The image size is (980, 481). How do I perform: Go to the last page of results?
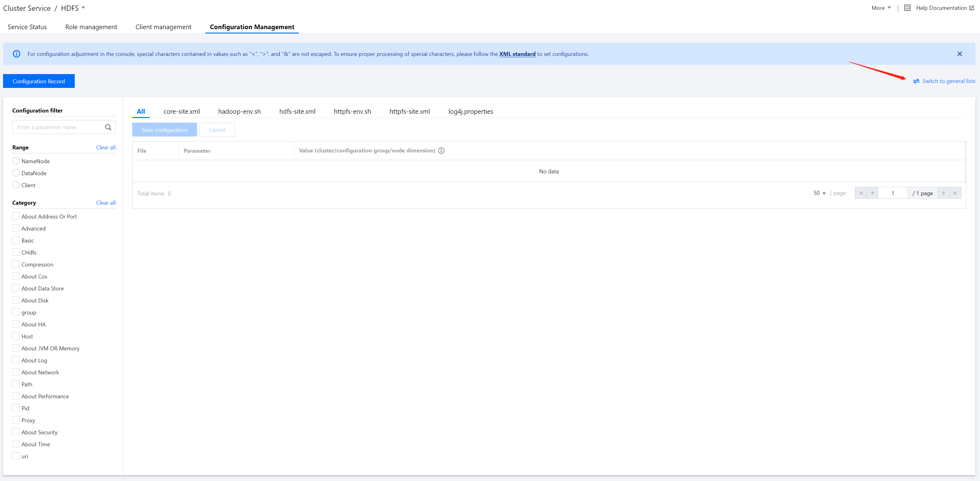click(x=955, y=193)
